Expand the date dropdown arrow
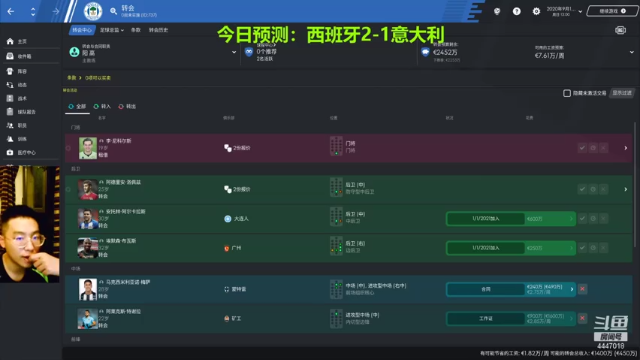 580,12
